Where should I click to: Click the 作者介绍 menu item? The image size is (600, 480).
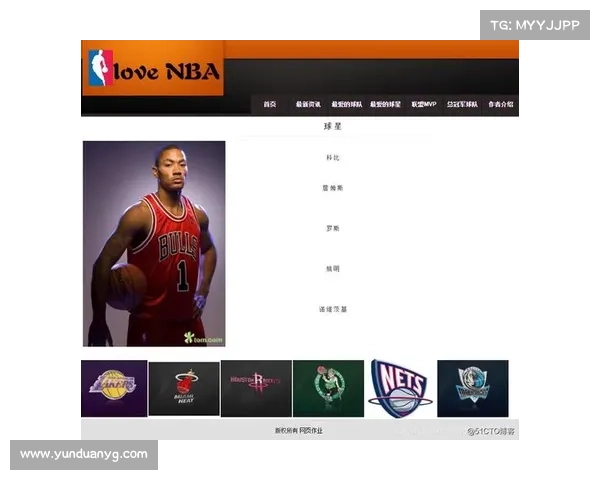coord(501,104)
